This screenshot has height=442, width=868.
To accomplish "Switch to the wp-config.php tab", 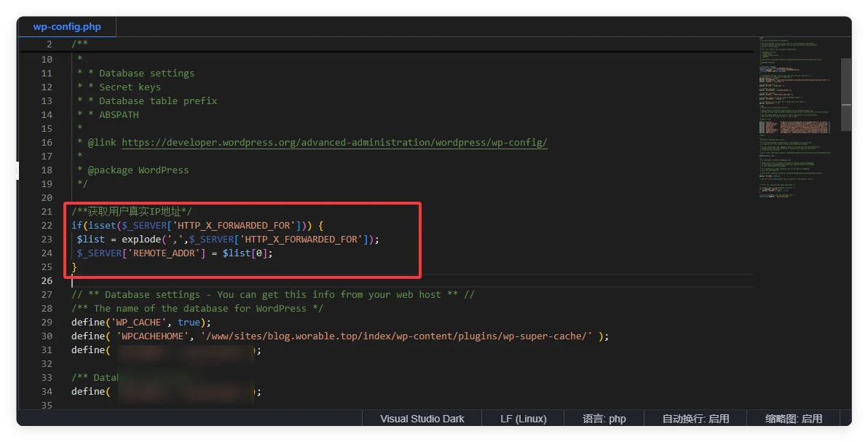I will click(x=67, y=27).
